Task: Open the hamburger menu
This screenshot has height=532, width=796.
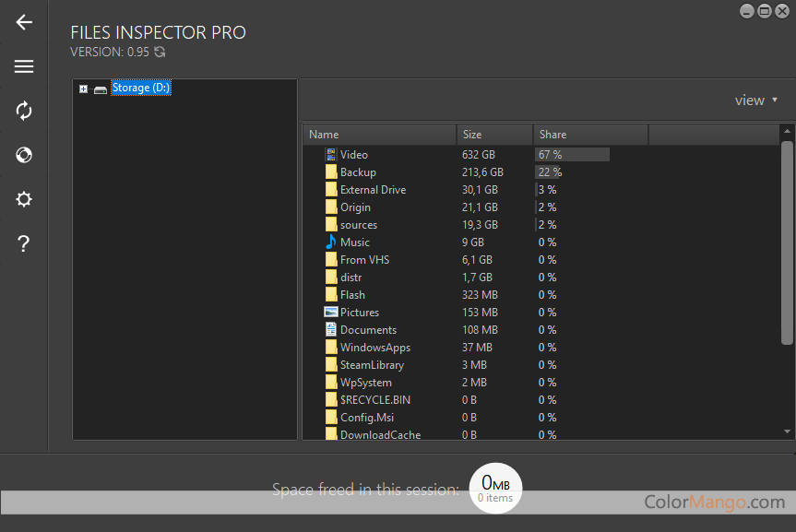Action: pyautogui.click(x=24, y=66)
